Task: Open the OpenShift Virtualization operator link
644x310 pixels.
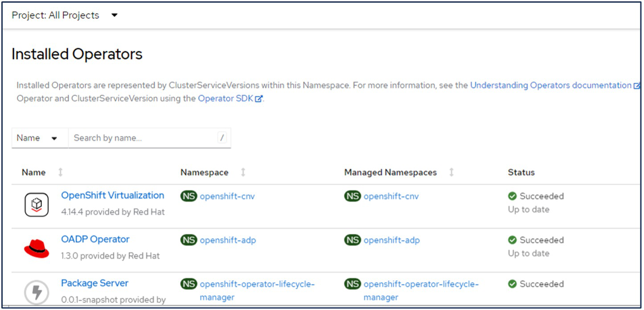Action: [112, 196]
